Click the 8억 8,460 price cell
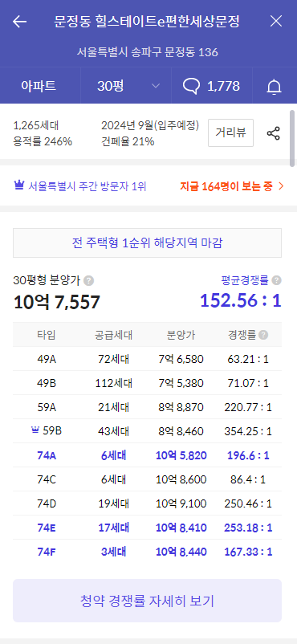The width and height of the screenshot is (297, 644). tap(181, 431)
